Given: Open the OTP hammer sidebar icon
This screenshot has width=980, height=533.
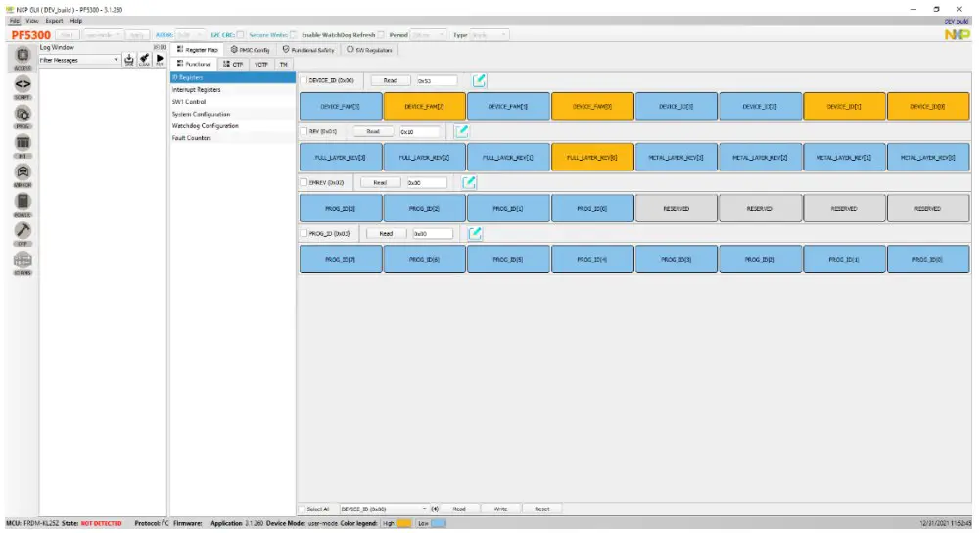Looking at the screenshot, I should pyautogui.click(x=23, y=233).
